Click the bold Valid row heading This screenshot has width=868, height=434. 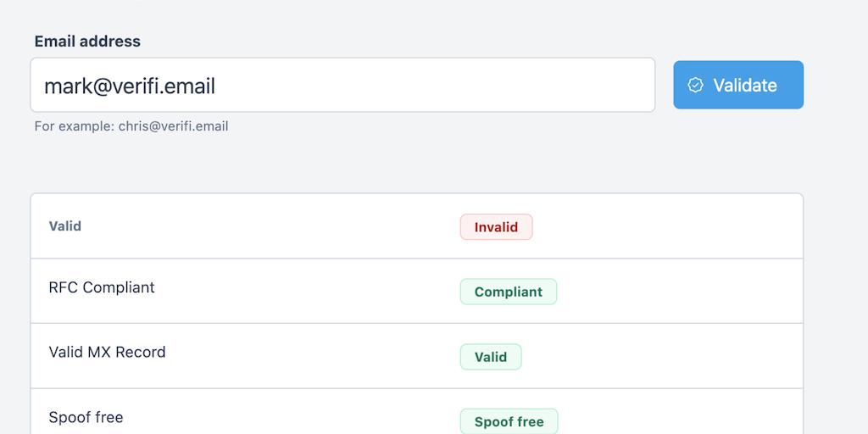coord(65,225)
